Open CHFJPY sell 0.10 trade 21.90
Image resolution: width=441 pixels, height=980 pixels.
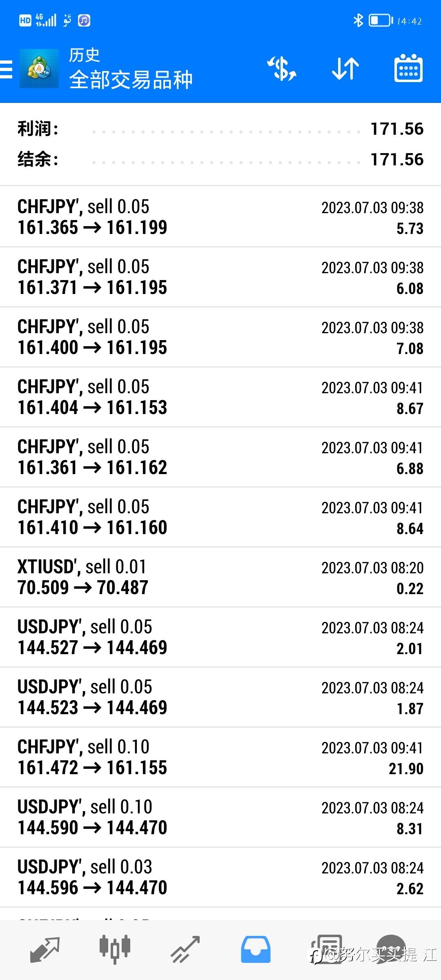point(220,757)
